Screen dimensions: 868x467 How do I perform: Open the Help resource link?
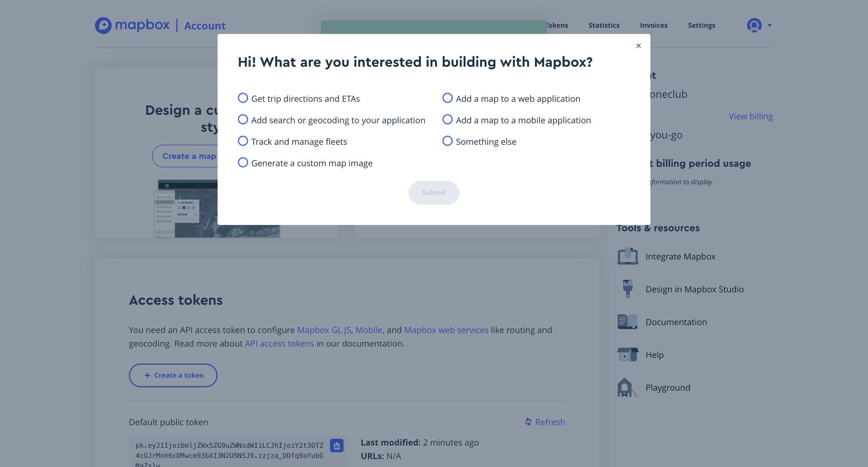pos(654,355)
